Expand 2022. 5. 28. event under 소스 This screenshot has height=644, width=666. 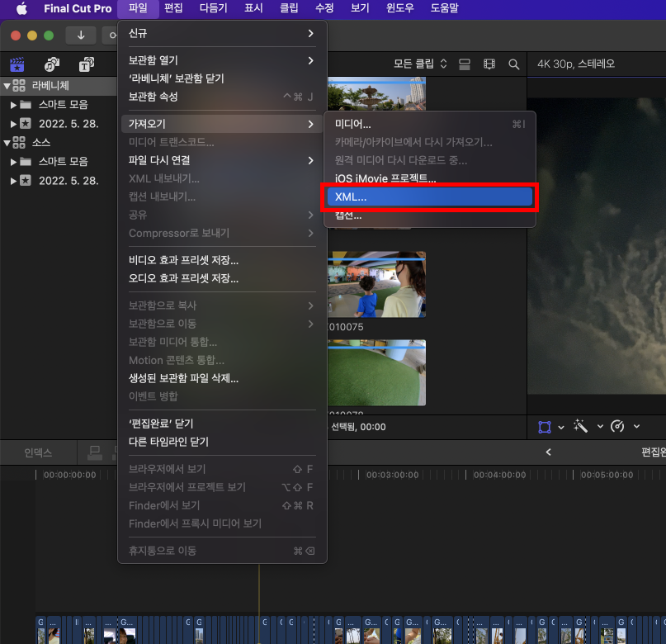tap(13, 181)
